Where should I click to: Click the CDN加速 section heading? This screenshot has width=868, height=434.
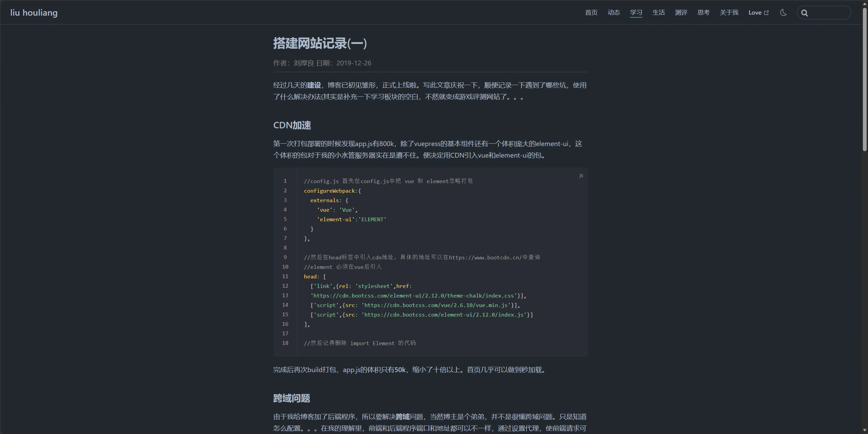292,125
